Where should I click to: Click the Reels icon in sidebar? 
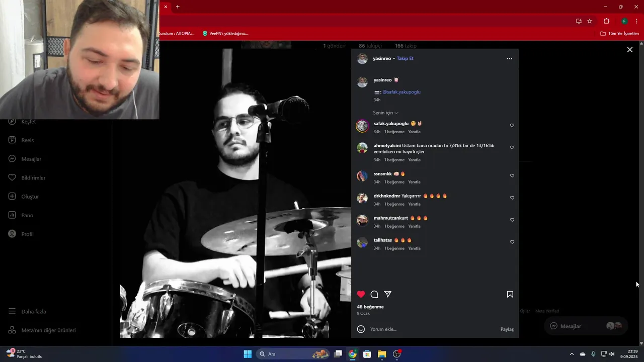12,140
